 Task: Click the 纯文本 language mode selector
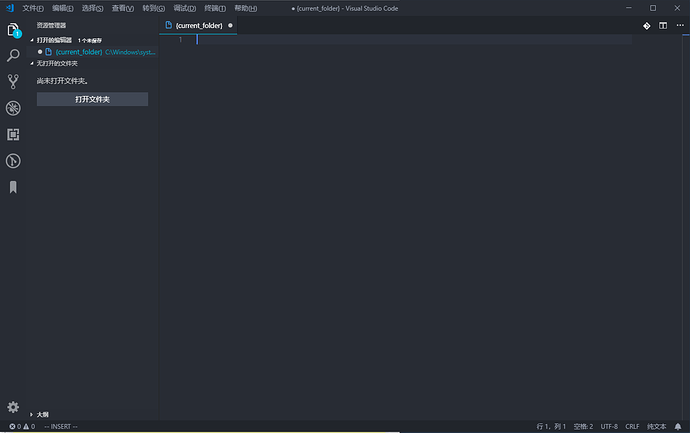tap(657, 426)
